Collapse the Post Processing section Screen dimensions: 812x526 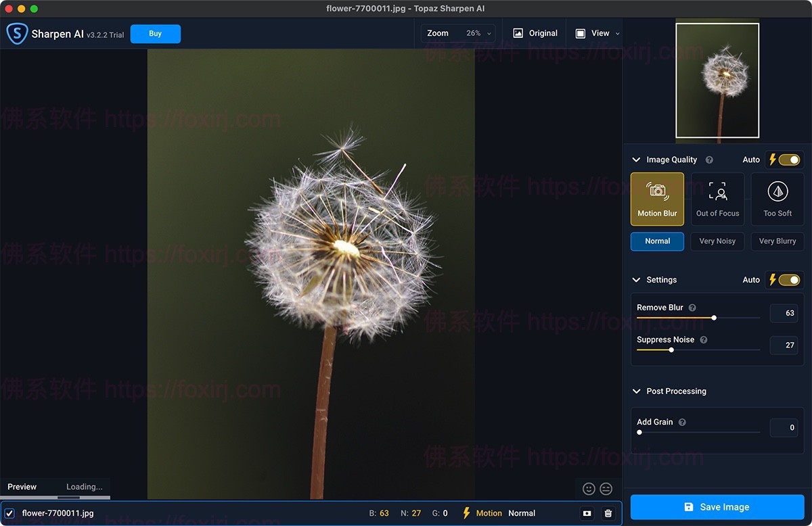pyautogui.click(x=636, y=391)
